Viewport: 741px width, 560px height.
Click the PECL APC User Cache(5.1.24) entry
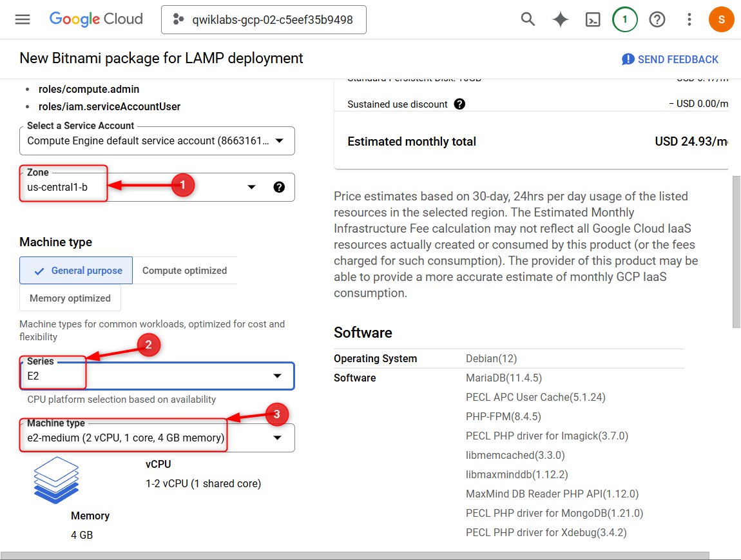(x=535, y=397)
